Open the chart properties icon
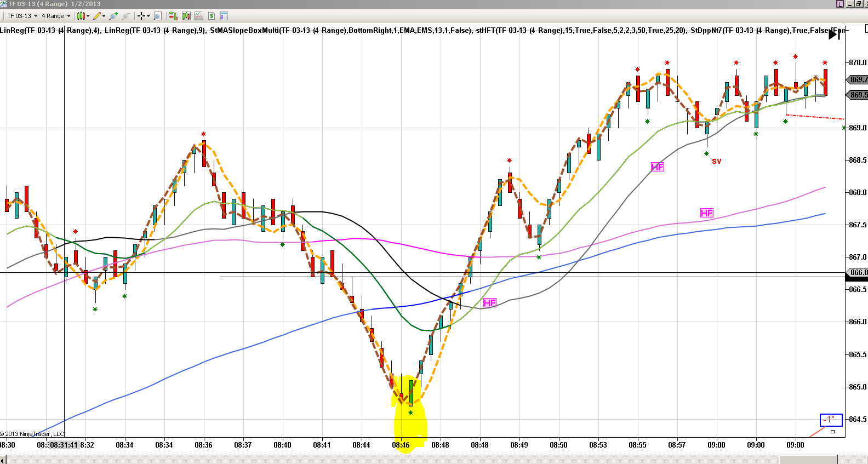The width and height of the screenshot is (868, 464). coord(224,16)
